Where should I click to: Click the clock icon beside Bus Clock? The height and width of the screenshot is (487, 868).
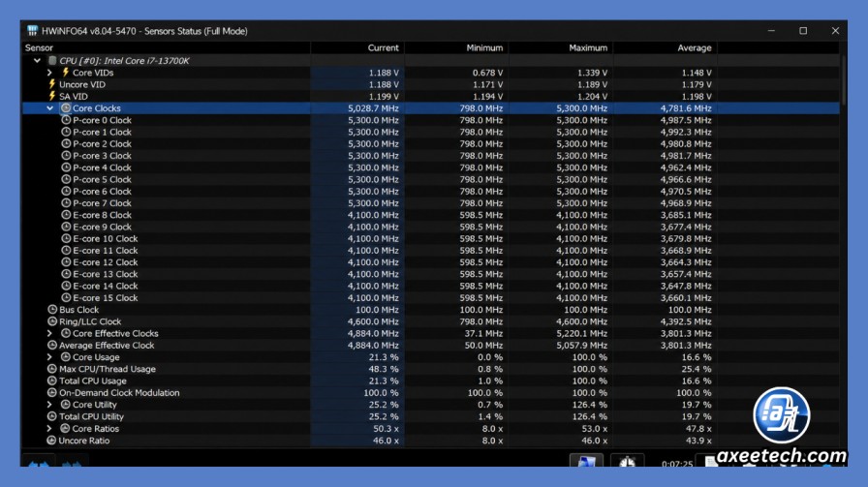[x=52, y=310]
